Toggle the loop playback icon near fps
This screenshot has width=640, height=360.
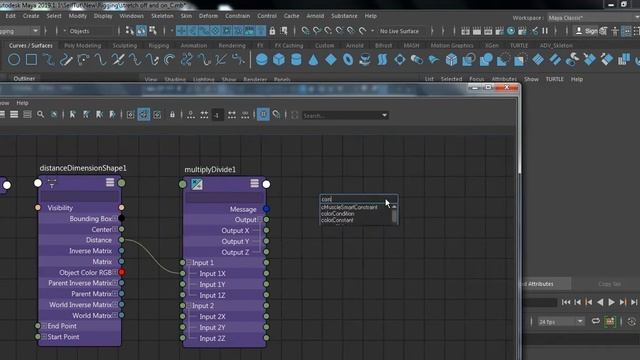pyautogui.click(x=596, y=321)
